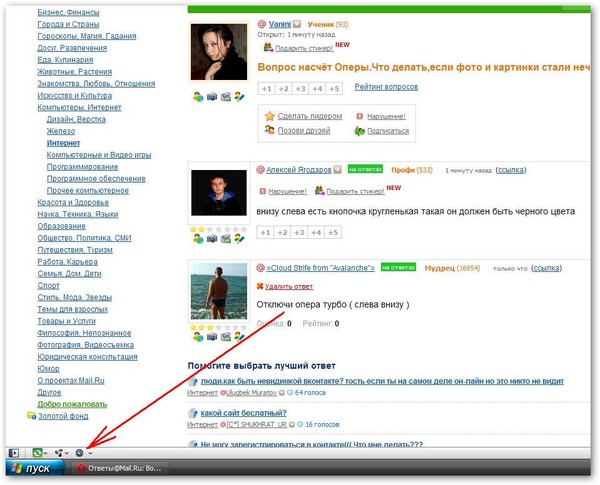Open Алексей Ягодаров's profile link
The height and width of the screenshot is (485, 600).
(x=299, y=170)
